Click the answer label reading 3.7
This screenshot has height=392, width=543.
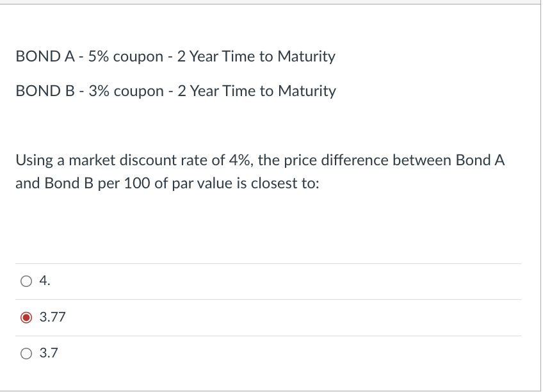pyautogui.click(x=49, y=352)
